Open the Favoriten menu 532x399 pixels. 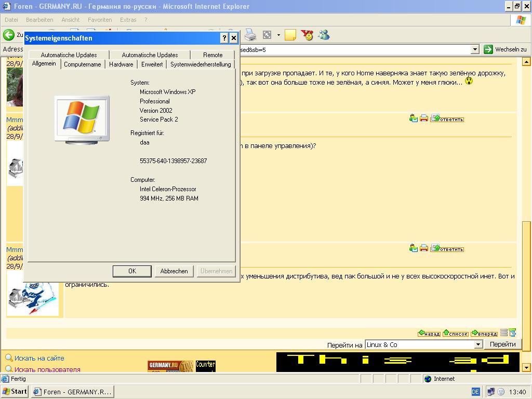pyautogui.click(x=100, y=20)
